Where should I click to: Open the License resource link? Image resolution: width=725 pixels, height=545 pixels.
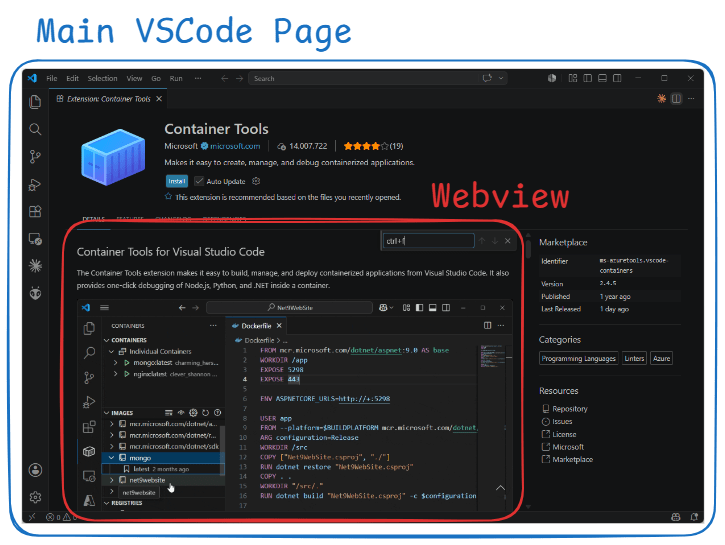coord(564,435)
